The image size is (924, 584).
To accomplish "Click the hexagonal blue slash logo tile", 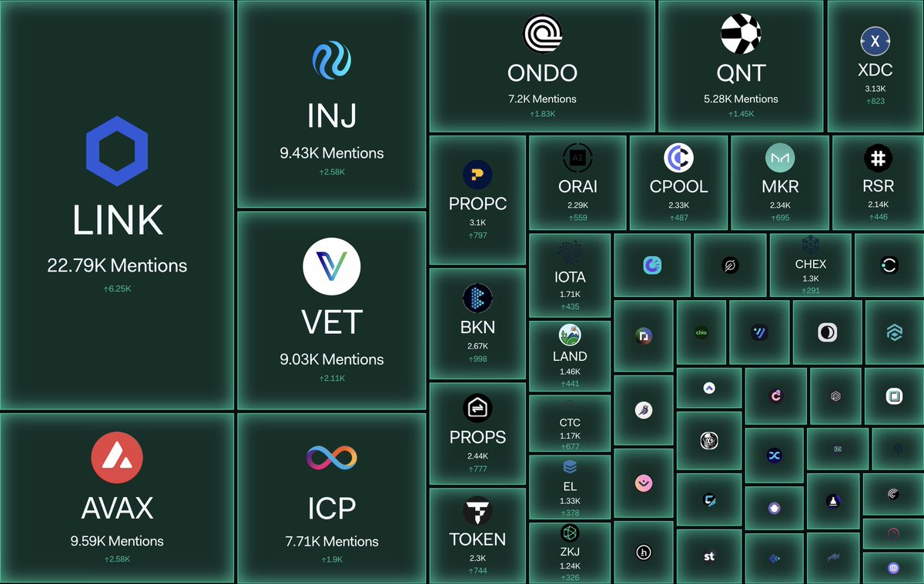I will [709, 499].
